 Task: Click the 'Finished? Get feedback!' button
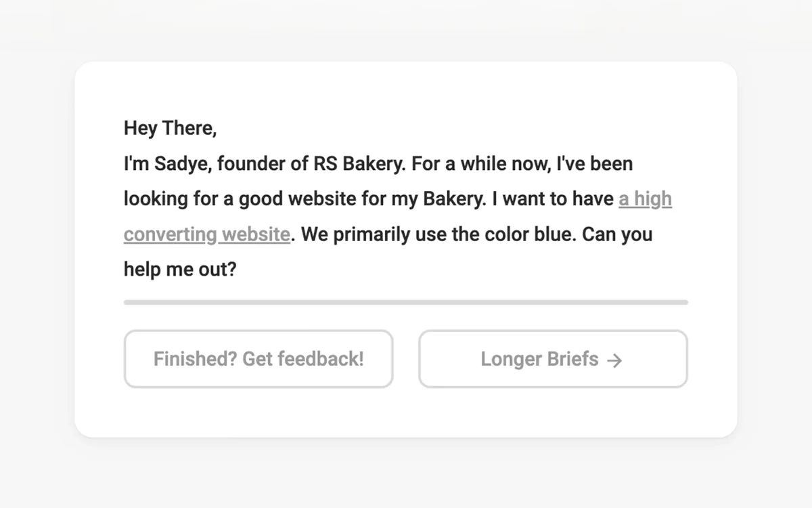point(258,359)
